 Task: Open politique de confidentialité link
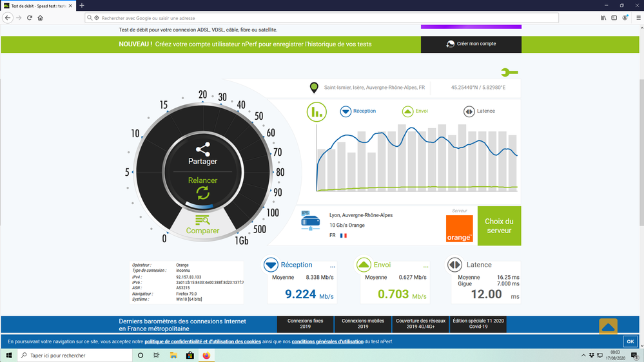202,341
